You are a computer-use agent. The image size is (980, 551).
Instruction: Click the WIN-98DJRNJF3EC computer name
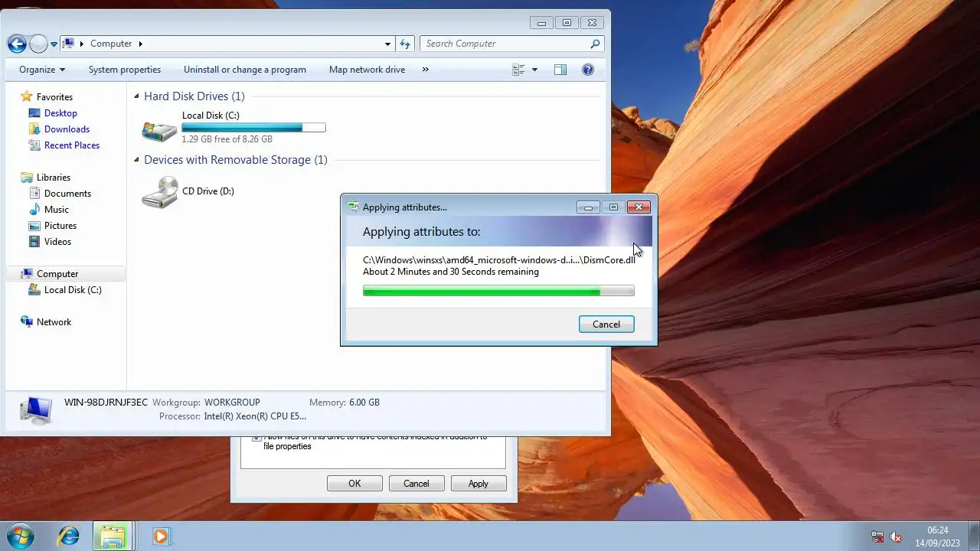click(106, 403)
